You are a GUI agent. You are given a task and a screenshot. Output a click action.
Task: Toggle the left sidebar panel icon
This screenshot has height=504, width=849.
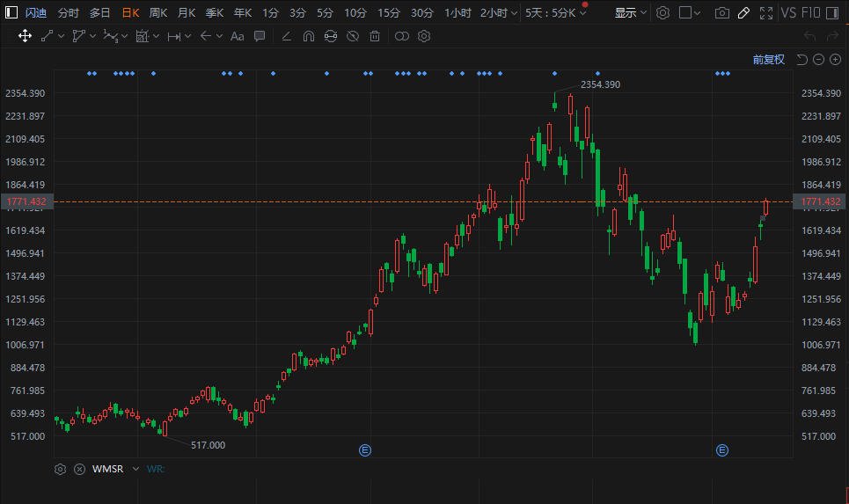[x=11, y=12]
